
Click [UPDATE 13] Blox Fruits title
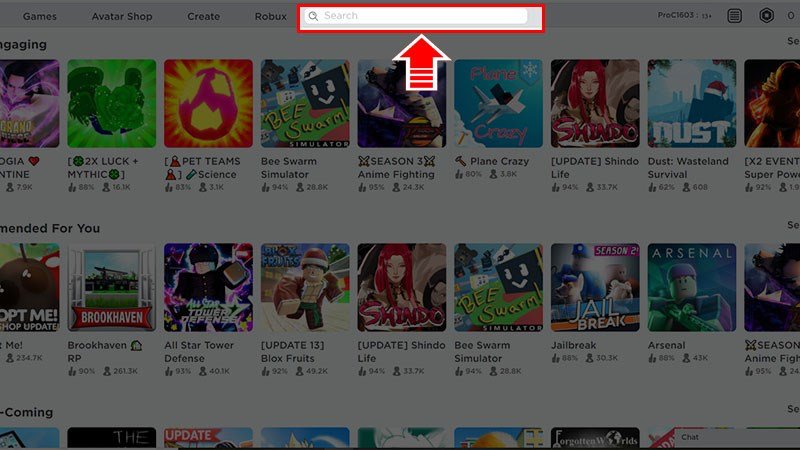coord(292,352)
